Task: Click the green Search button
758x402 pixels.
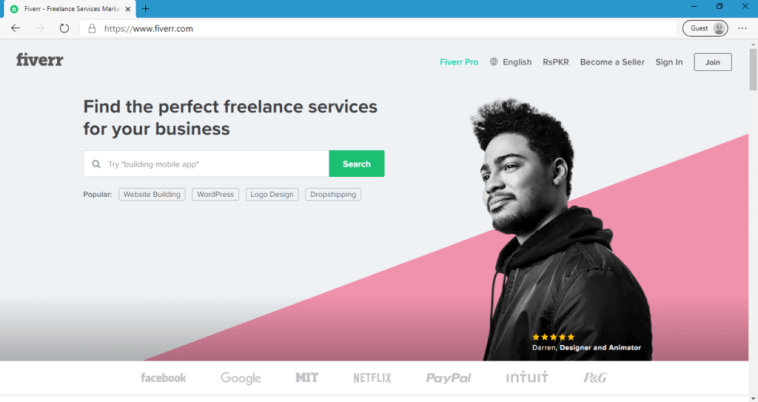Action: (x=357, y=164)
